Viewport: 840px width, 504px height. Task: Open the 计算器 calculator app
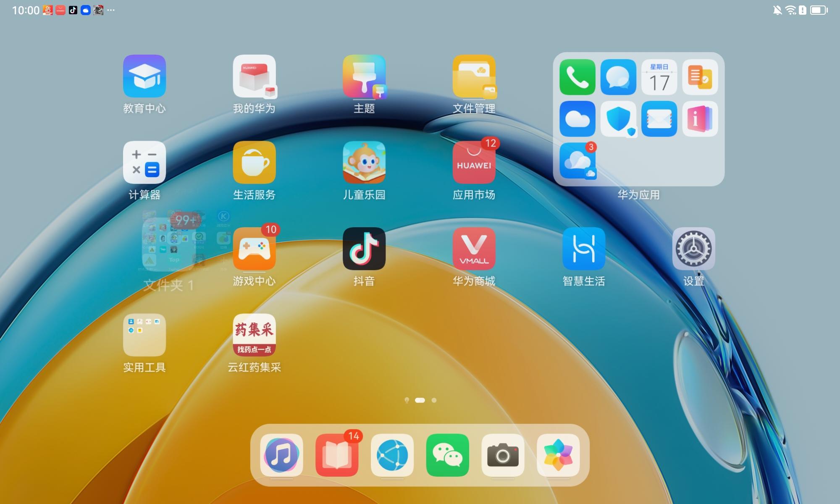[x=144, y=163]
